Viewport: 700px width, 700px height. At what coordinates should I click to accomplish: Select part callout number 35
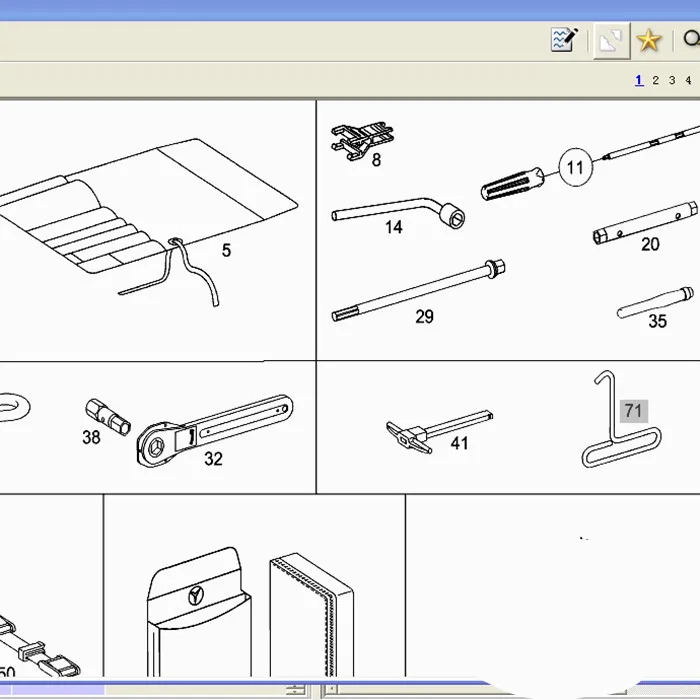pos(657,321)
